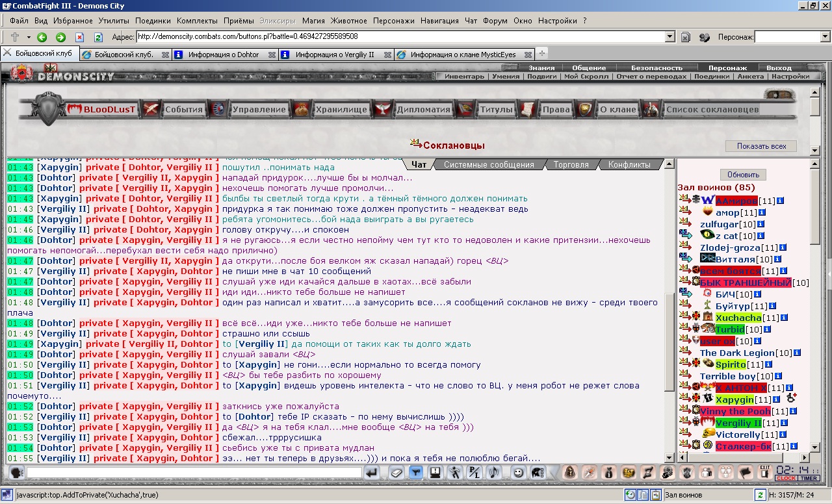Image resolution: width=832 pixels, height=504 pixels.
Task: Open the Знания section link
Action: click(x=541, y=68)
